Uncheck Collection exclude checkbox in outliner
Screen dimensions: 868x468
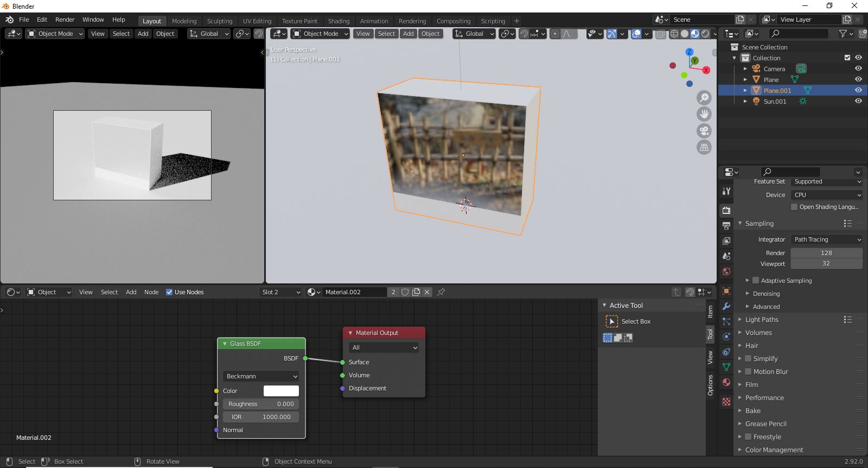coord(847,58)
